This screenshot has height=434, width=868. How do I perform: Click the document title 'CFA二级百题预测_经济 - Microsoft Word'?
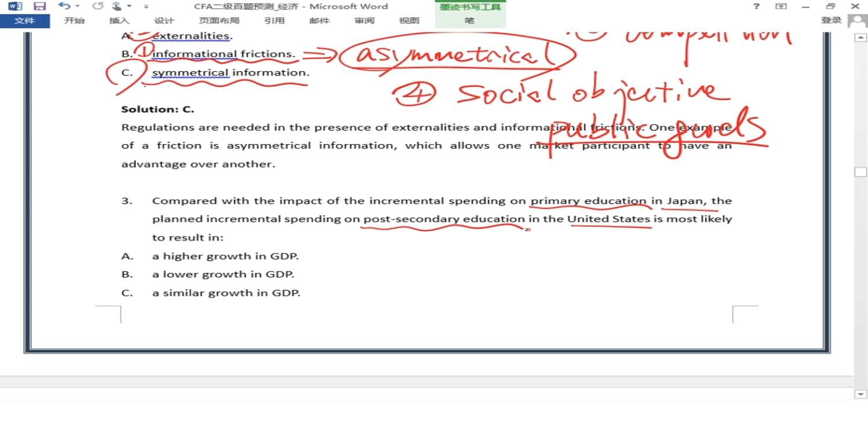tap(291, 6)
